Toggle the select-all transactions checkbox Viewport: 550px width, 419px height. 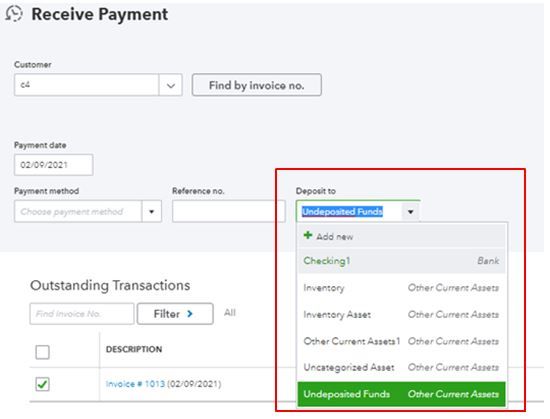tap(42, 352)
